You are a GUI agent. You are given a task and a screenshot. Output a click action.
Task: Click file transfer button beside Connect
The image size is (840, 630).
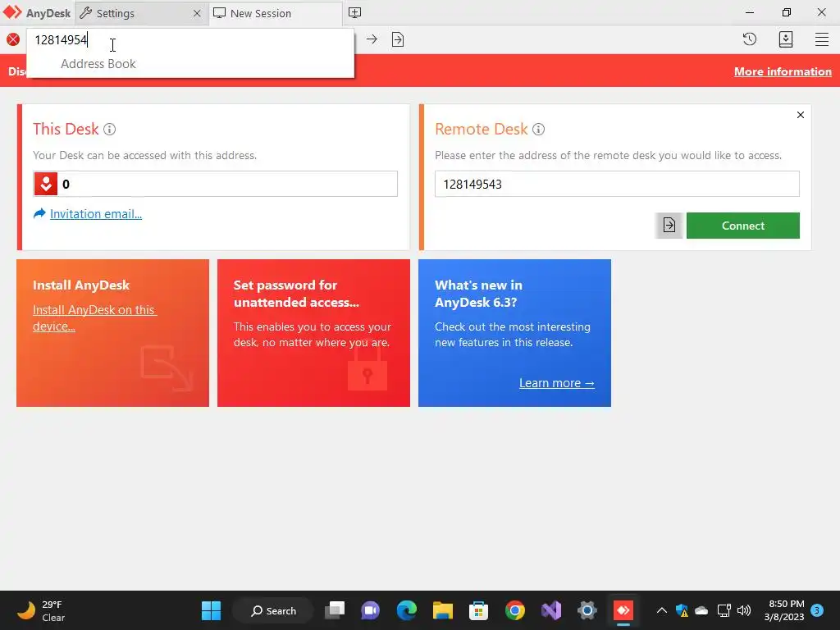point(669,225)
